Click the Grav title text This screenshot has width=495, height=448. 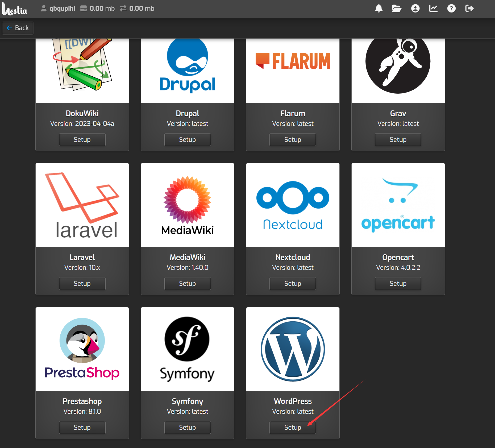pyautogui.click(x=398, y=113)
